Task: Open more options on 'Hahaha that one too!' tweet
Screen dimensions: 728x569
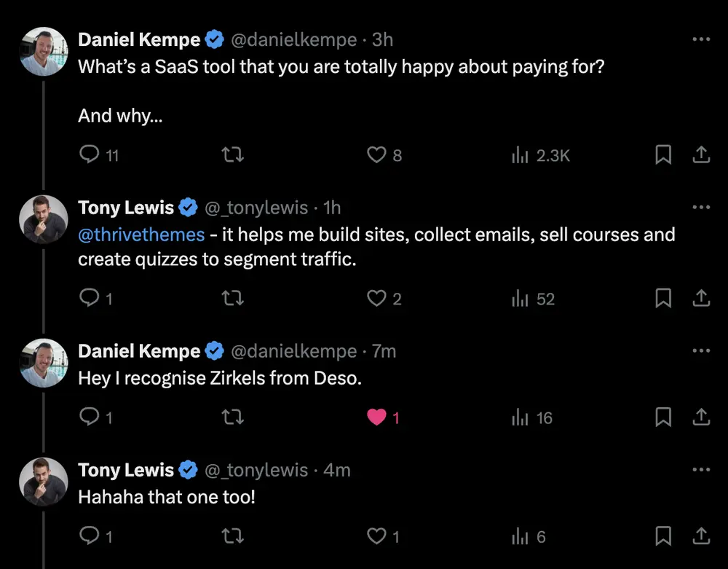Action: (700, 470)
